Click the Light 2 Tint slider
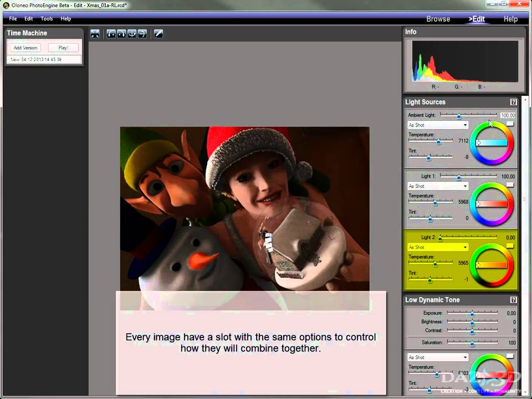 click(x=431, y=279)
